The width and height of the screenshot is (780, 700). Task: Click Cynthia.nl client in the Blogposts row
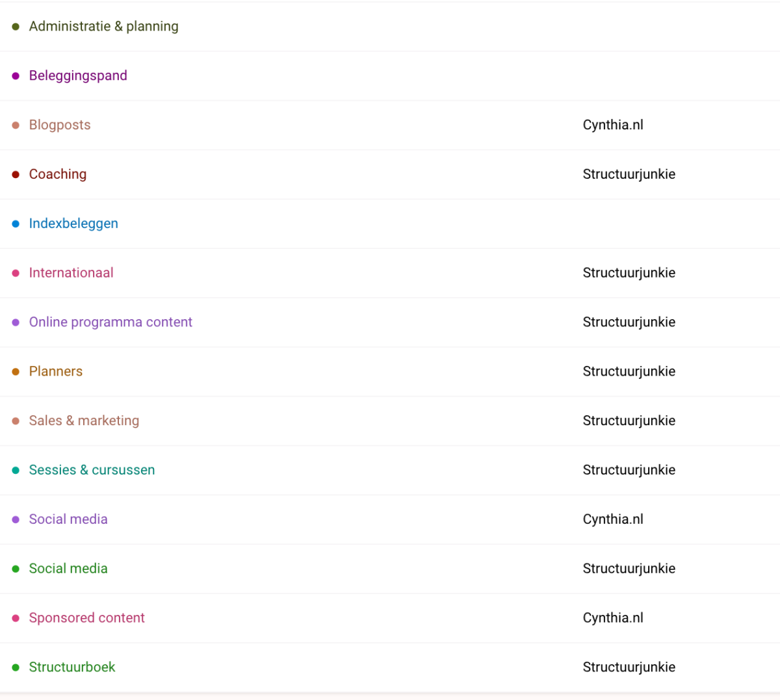tap(613, 125)
